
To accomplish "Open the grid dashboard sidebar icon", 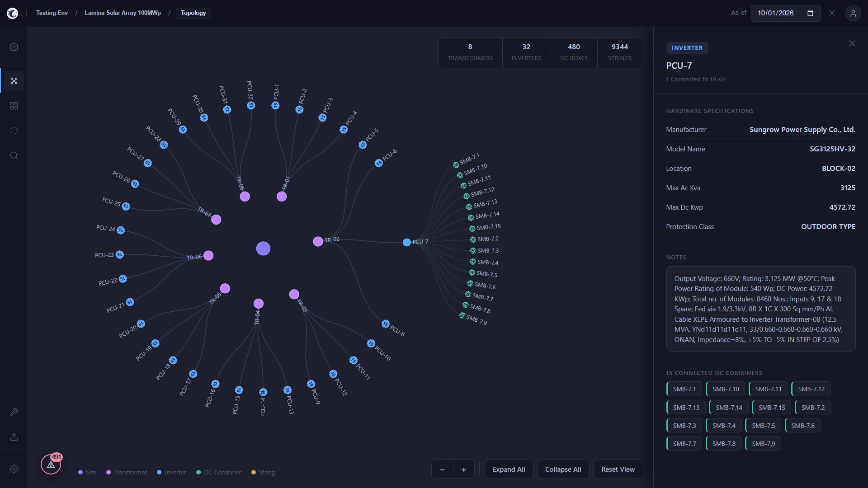I will click(x=14, y=106).
